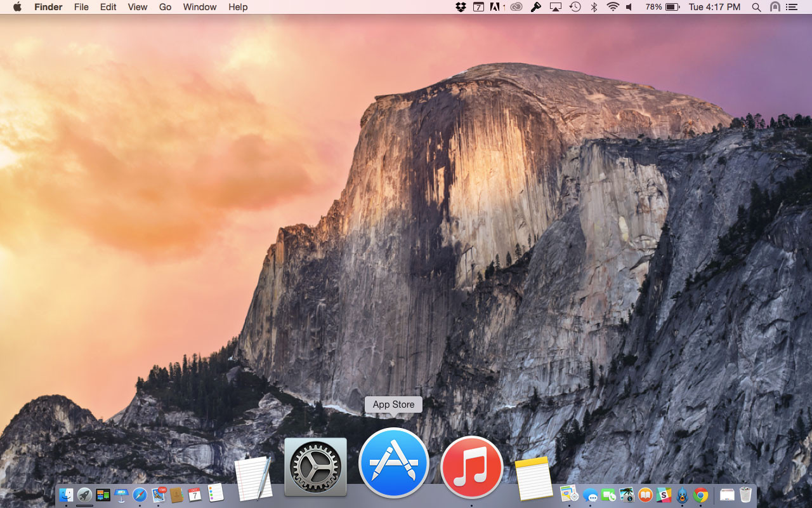Open the Window menu

click(x=200, y=7)
